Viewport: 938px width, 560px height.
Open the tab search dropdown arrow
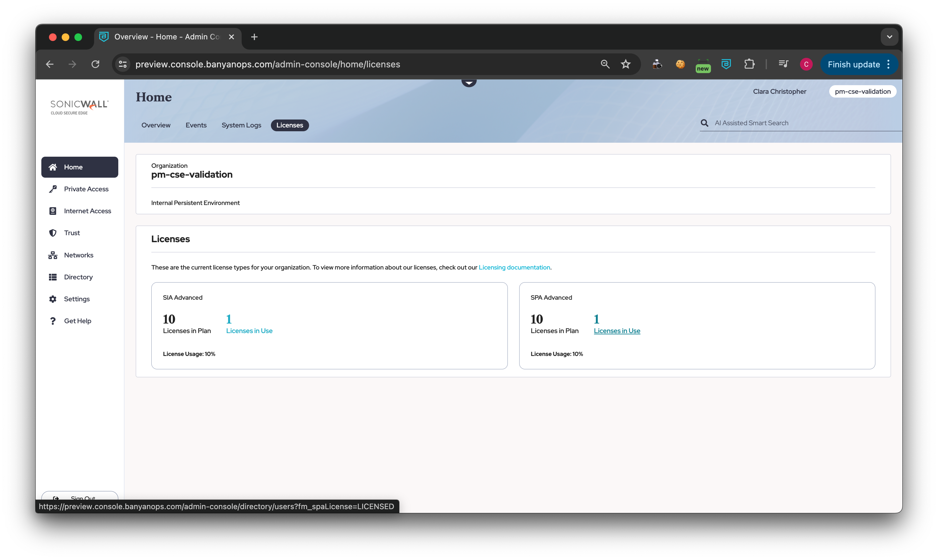[889, 37]
